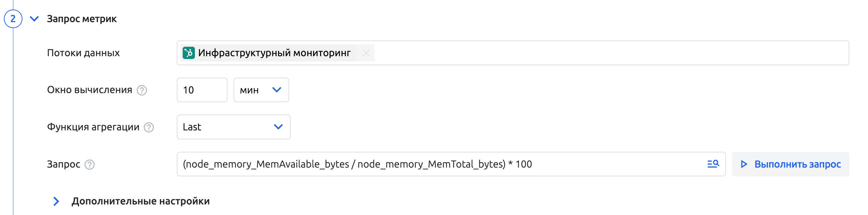Click the play icon on Выполнить запрос
The height and width of the screenshot is (215, 868).
744,164
